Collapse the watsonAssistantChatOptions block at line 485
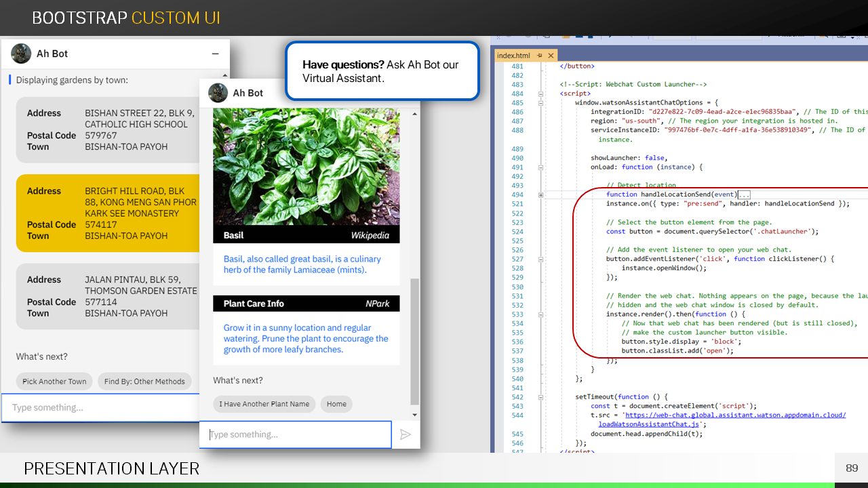This screenshot has width=868, height=488. pos(540,103)
